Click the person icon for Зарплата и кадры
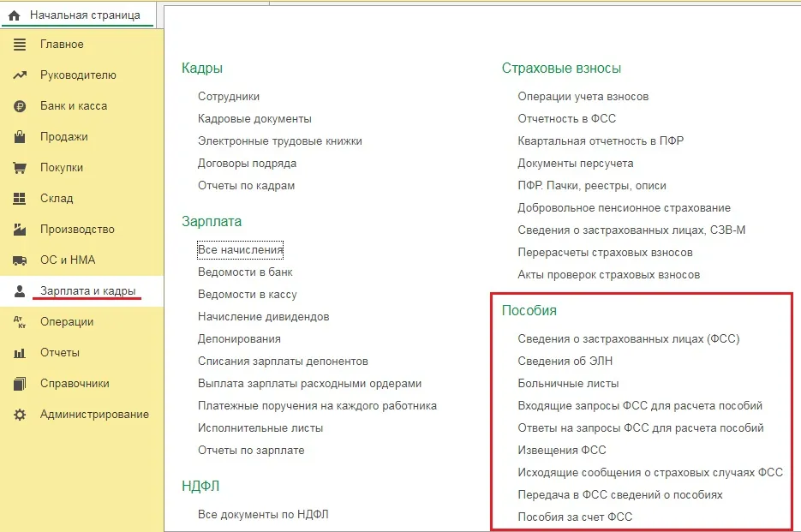This screenshot has width=801, height=532. coord(20,291)
